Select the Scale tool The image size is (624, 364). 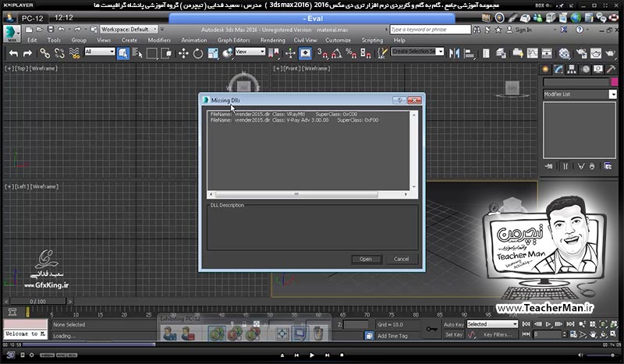click(213, 53)
